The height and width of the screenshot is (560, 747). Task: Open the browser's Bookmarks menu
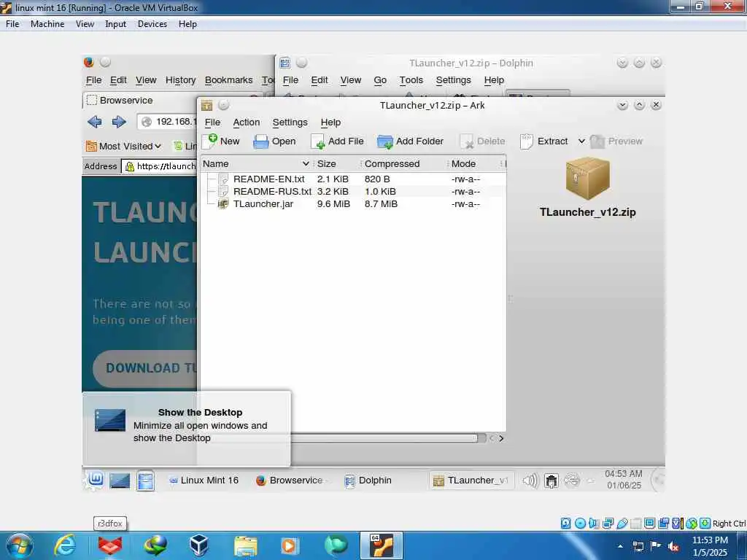(x=228, y=80)
